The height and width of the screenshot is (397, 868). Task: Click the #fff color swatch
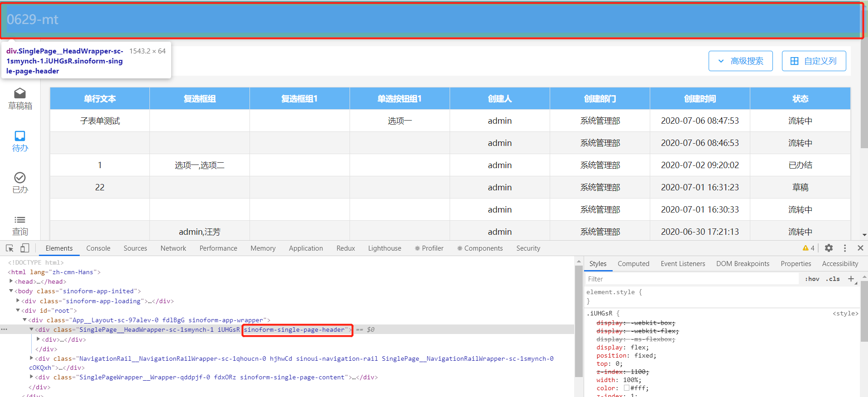tap(627, 388)
